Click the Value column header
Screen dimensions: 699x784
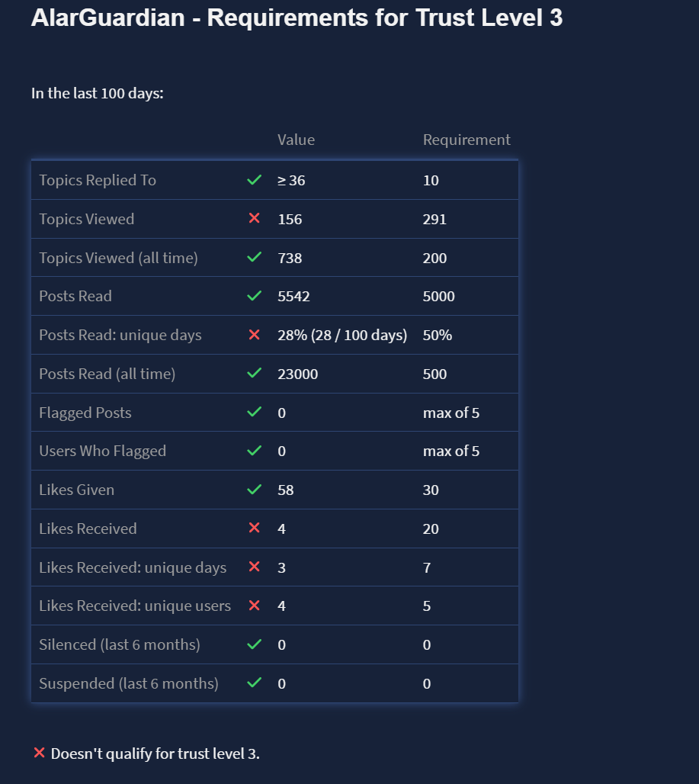click(x=296, y=140)
